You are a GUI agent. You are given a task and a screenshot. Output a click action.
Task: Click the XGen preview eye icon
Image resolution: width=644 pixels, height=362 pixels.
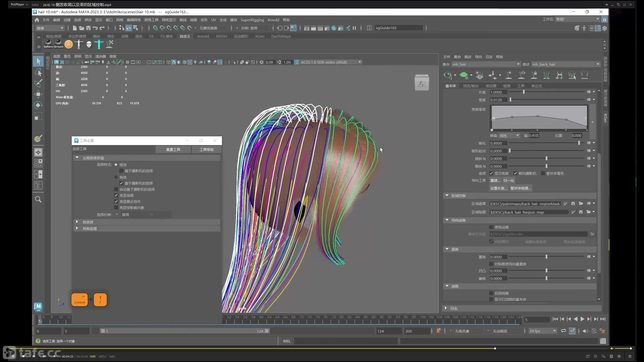(x=448, y=75)
